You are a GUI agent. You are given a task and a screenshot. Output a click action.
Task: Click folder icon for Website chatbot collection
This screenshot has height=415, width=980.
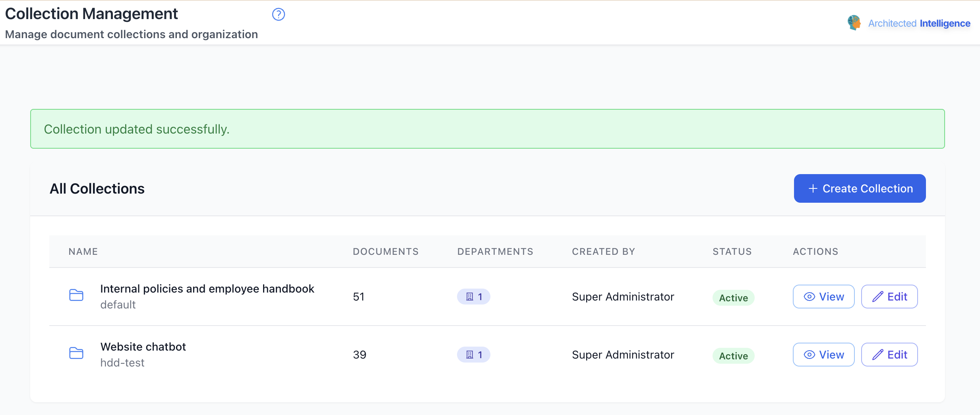(76, 353)
